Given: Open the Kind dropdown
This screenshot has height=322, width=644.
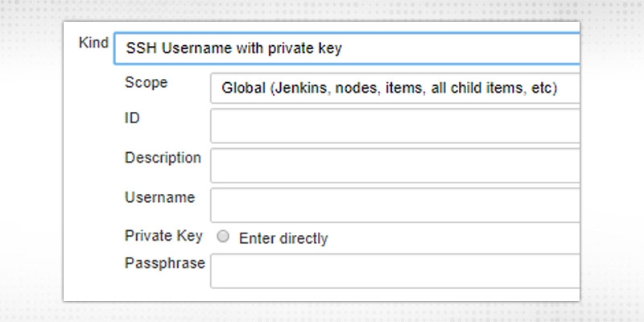Looking at the screenshot, I should coord(346,48).
